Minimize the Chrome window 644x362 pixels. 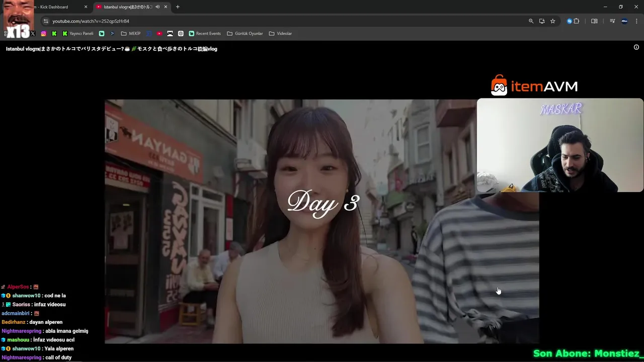click(x=605, y=7)
